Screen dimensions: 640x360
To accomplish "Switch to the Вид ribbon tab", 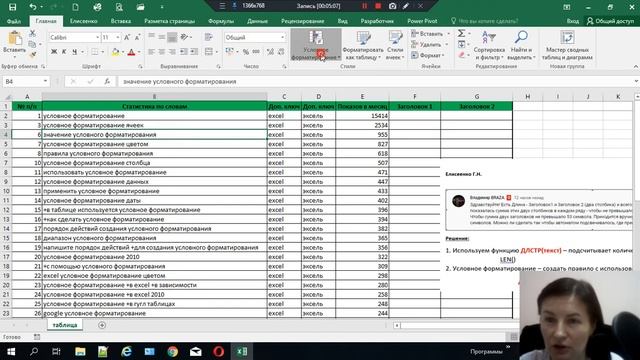I will [342, 21].
